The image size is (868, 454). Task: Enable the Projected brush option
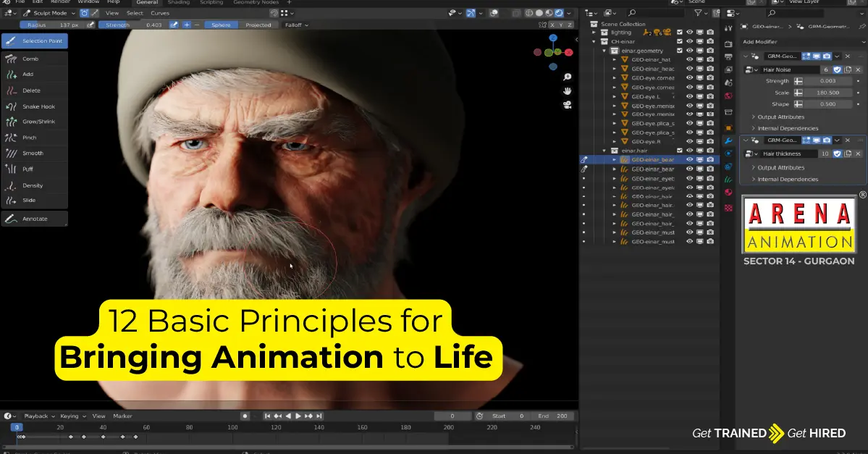pos(259,24)
